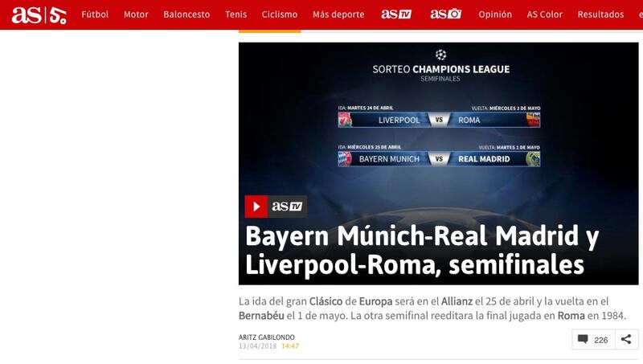Click the AS logo in header
This screenshot has height=364, width=643.
click(27, 14)
